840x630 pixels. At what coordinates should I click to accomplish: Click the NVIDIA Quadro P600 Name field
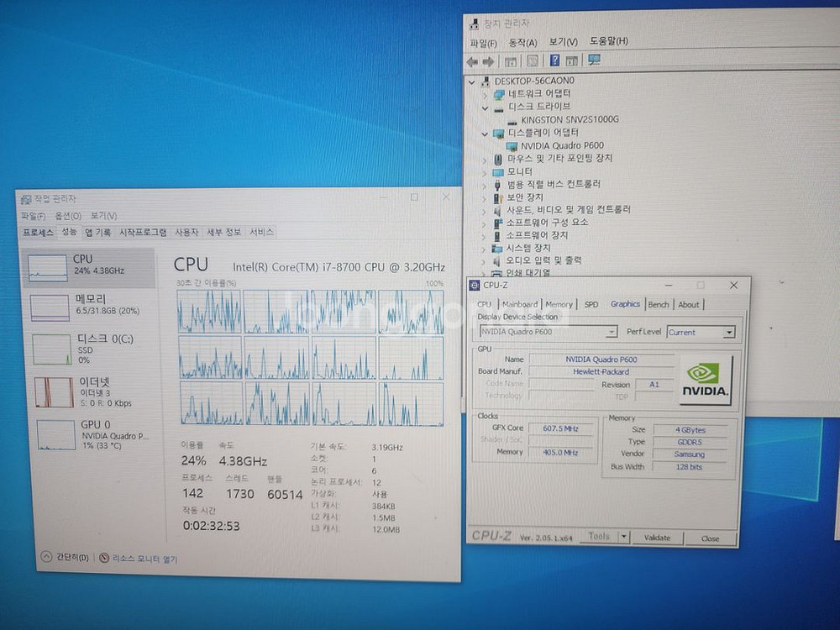tap(601, 360)
